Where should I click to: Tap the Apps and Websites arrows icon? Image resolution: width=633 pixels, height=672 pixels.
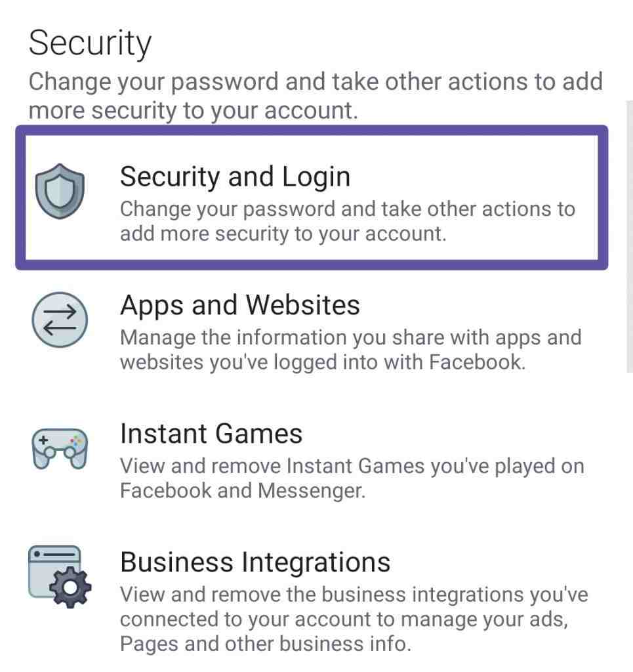click(x=60, y=320)
